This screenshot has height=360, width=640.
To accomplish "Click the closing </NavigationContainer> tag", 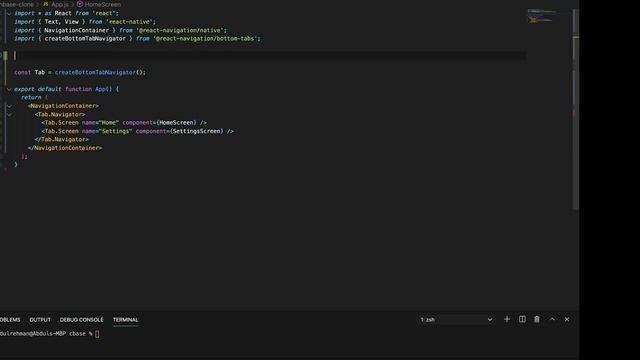I will pos(65,148).
